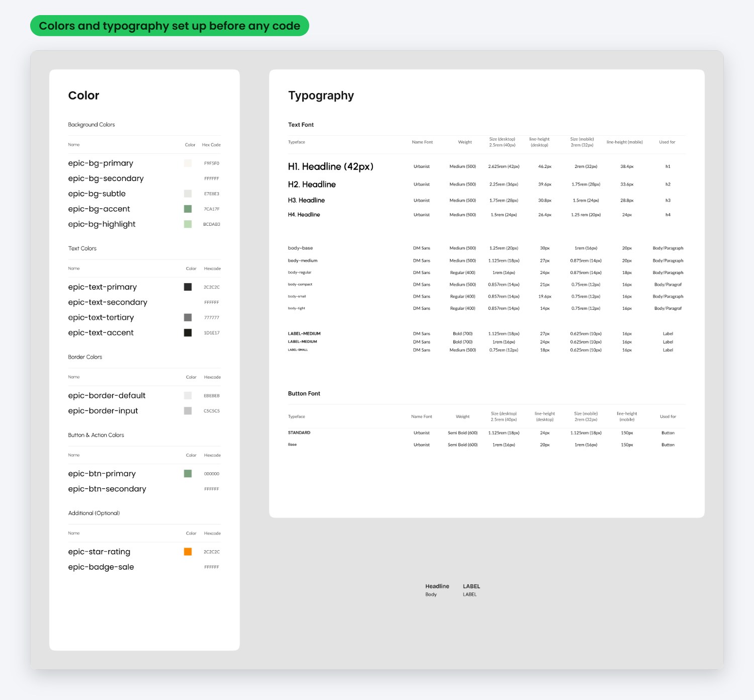Select the "epic-bg-secondary" color name

click(x=106, y=179)
